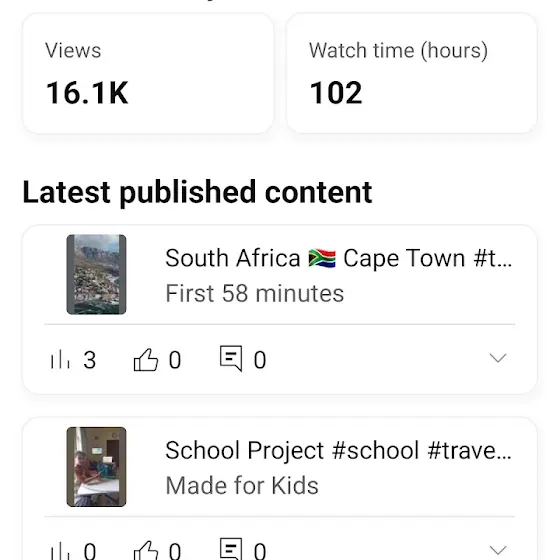Click the view count 3 on Cape Town video
The height and width of the screenshot is (560, 560).
(x=90, y=360)
